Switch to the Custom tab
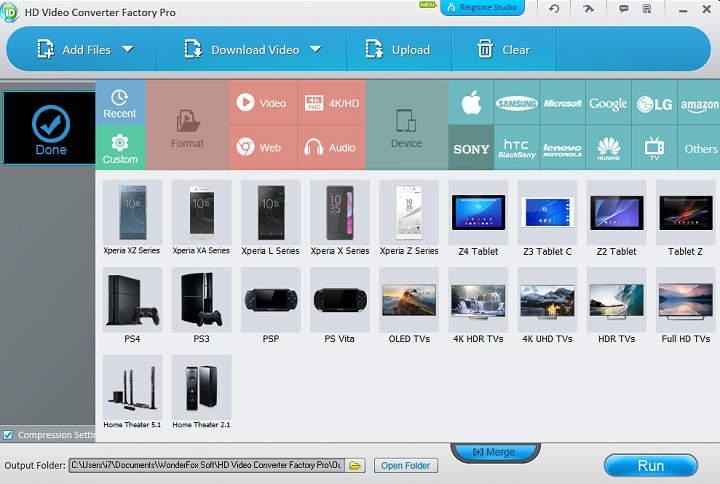Screen dimensions: 720x484 tap(120, 148)
